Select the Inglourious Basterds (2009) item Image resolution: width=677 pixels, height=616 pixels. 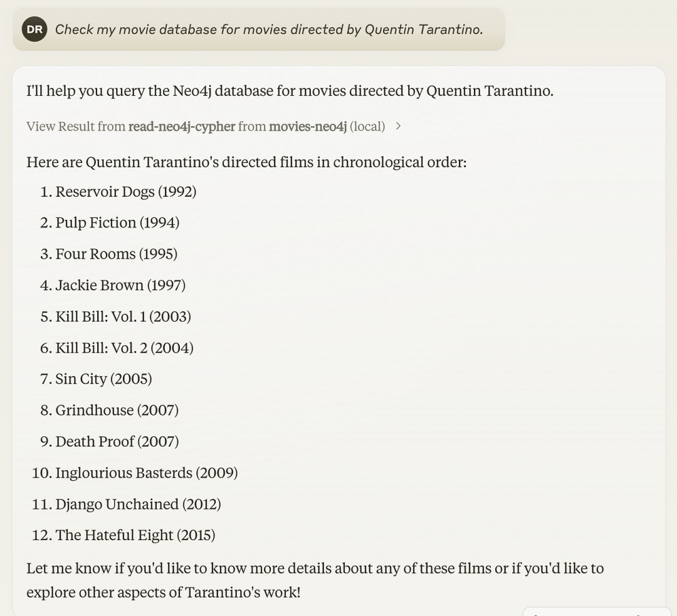coord(146,473)
